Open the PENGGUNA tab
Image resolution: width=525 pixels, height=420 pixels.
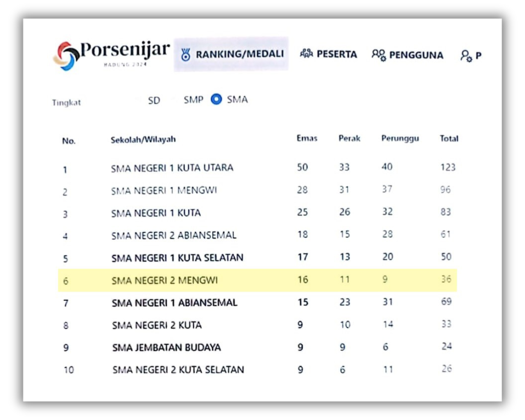[407, 55]
